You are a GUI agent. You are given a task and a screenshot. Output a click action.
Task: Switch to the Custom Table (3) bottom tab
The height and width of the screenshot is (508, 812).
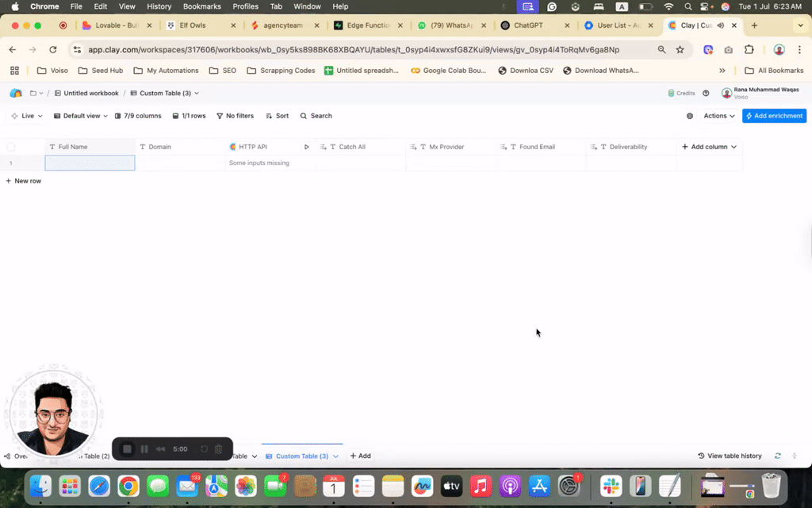click(x=301, y=456)
